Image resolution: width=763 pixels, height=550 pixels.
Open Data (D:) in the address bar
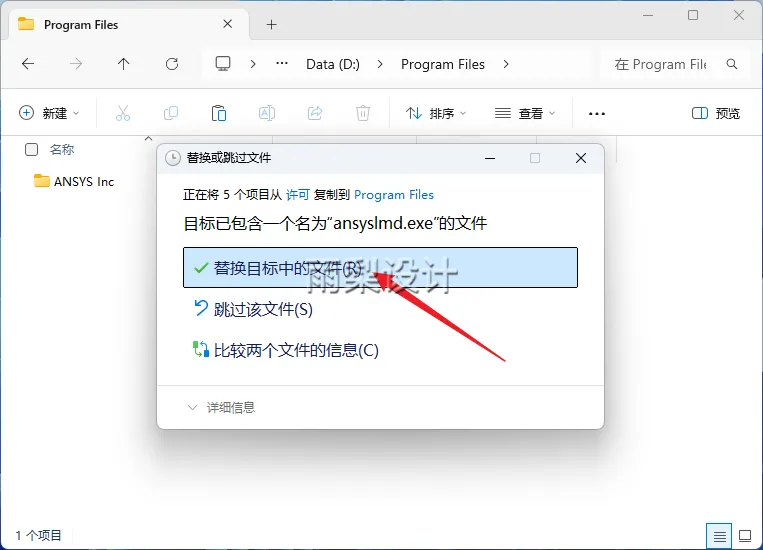(x=333, y=64)
